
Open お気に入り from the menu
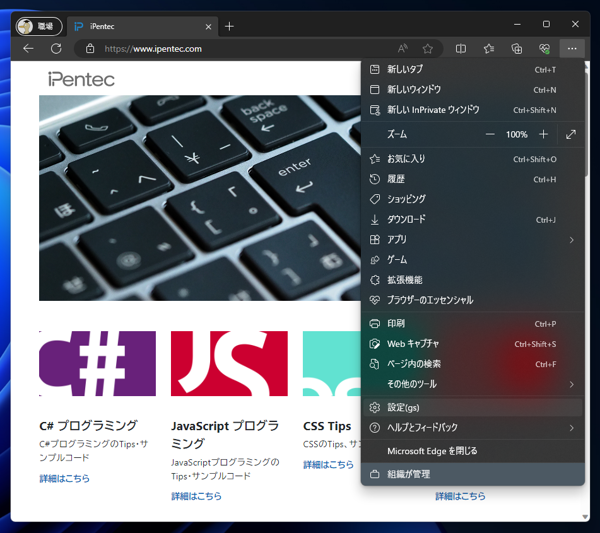pos(473,159)
